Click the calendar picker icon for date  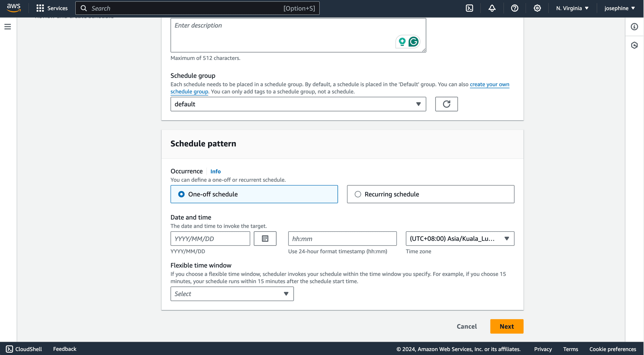[x=265, y=238]
